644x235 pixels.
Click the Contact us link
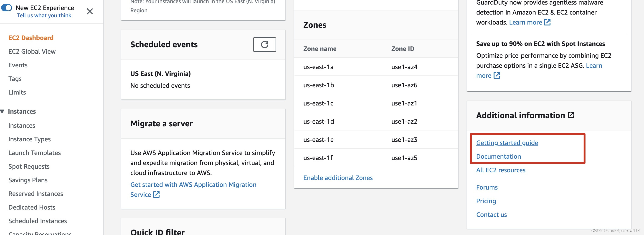(x=491, y=215)
